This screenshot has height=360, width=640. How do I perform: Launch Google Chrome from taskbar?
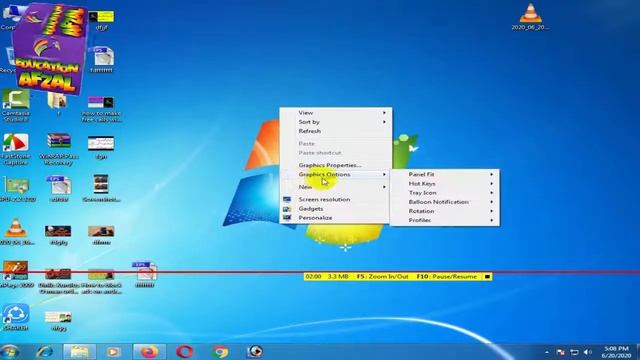(220, 352)
